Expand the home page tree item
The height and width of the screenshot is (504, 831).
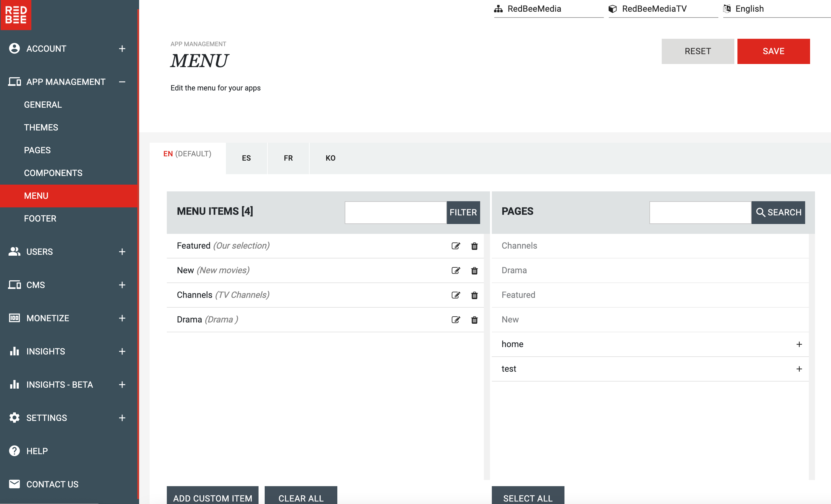pos(799,344)
